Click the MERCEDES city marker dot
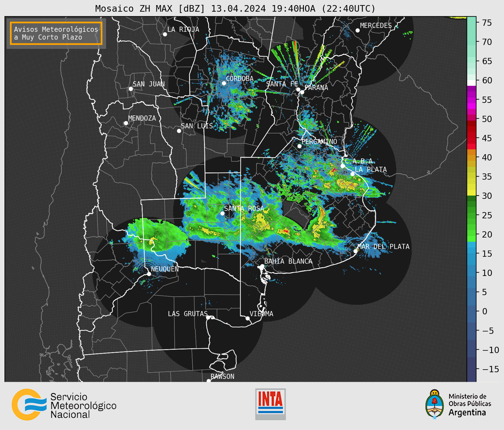This screenshot has height=430, width=504. (x=358, y=31)
